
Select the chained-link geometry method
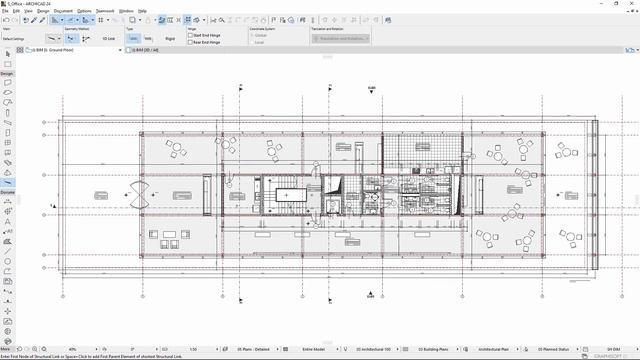coord(86,38)
